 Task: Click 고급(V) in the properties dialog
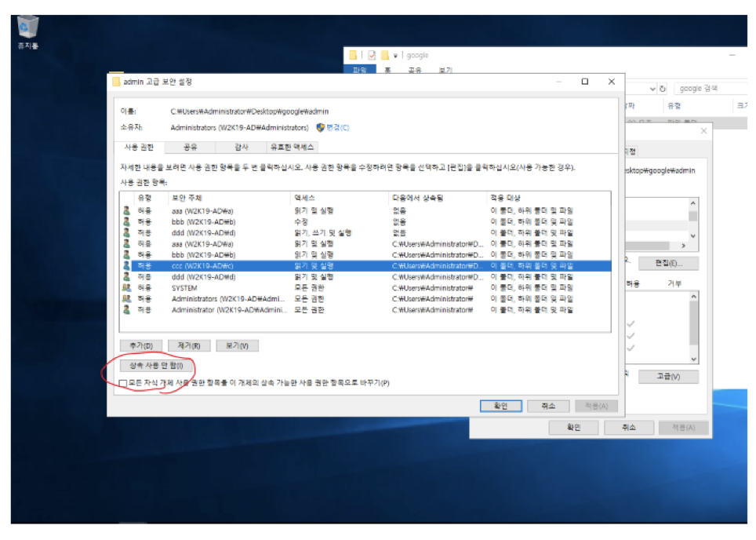668,377
